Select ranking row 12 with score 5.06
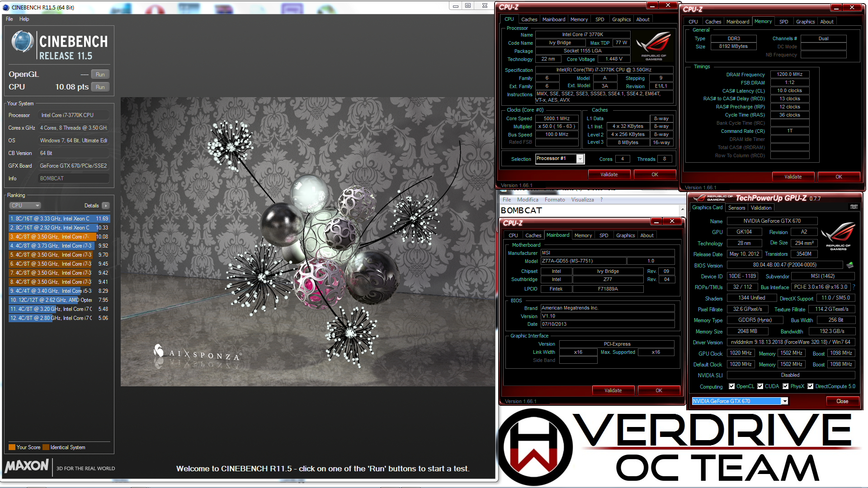Image resolution: width=868 pixels, height=488 pixels. point(59,318)
